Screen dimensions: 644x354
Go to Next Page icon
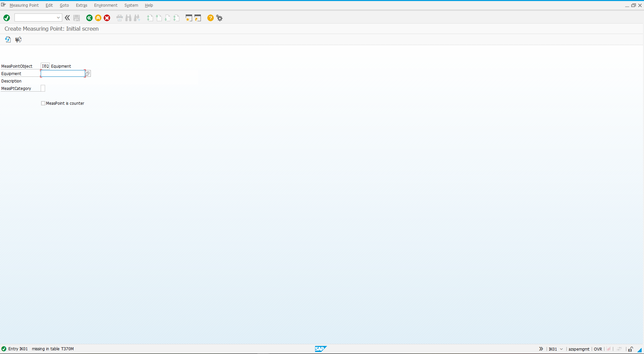click(168, 18)
